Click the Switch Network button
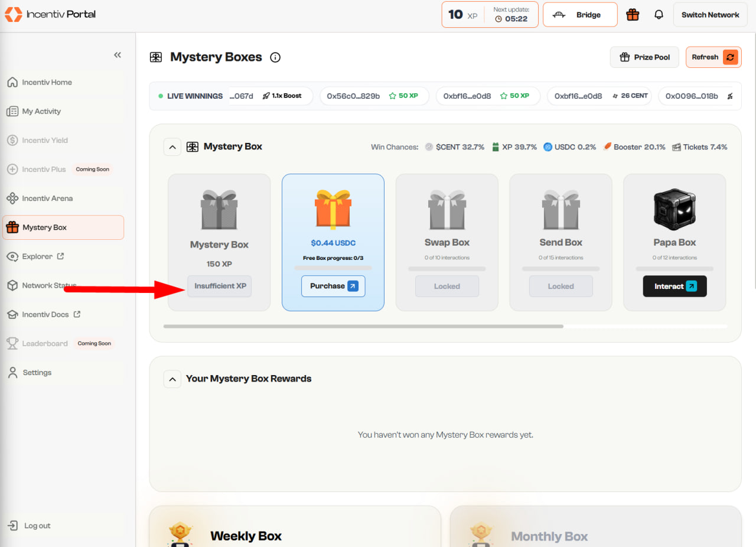Screen dimensions: 756x547 tap(710, 15)
